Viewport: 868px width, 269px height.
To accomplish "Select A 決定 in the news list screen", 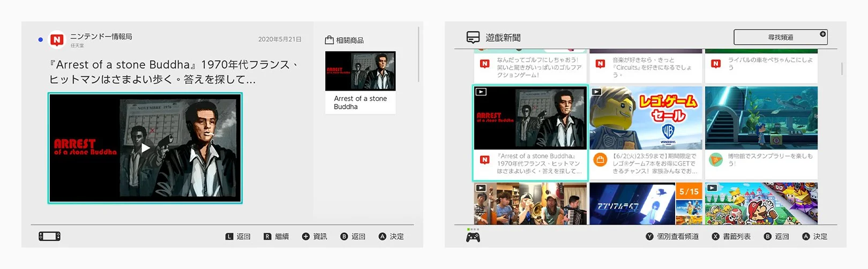I will [815, 236].
